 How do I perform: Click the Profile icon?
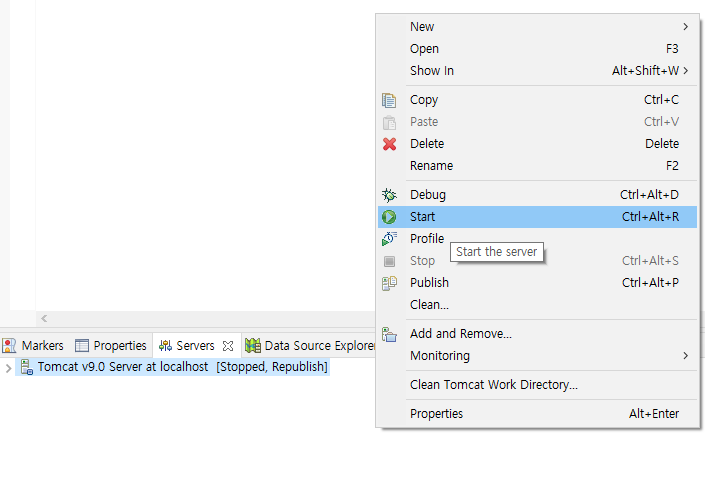coord(389,239)
